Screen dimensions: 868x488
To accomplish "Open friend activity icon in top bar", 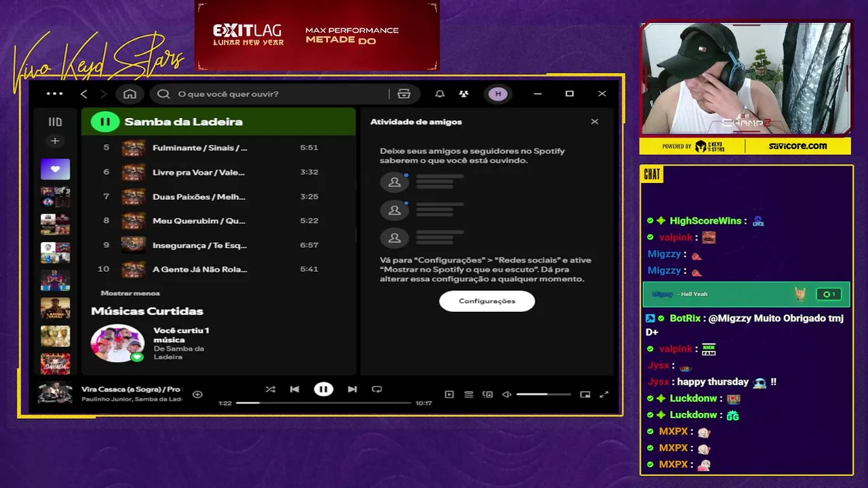I will click(464, 94).
